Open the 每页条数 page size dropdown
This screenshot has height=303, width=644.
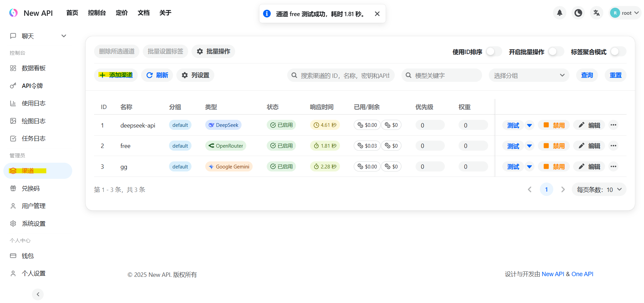click(x=599, y=190)
